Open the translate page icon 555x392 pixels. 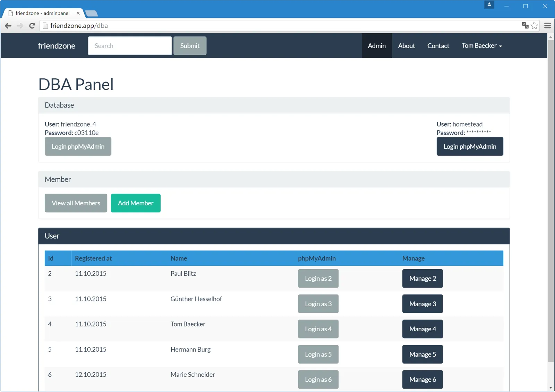coord(525,25)
